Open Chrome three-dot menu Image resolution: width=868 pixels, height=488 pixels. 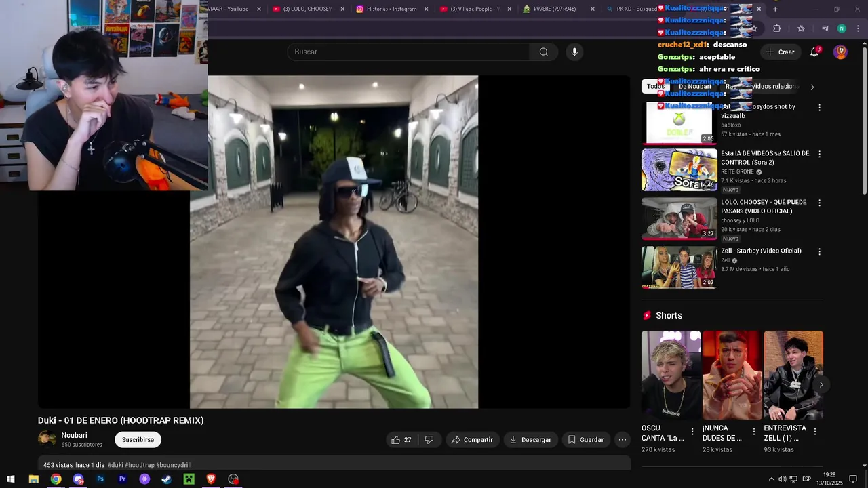click(858, 28)
